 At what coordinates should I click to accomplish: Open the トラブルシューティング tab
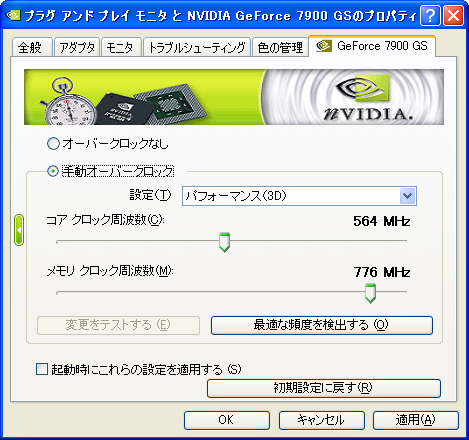coord(197,47)
